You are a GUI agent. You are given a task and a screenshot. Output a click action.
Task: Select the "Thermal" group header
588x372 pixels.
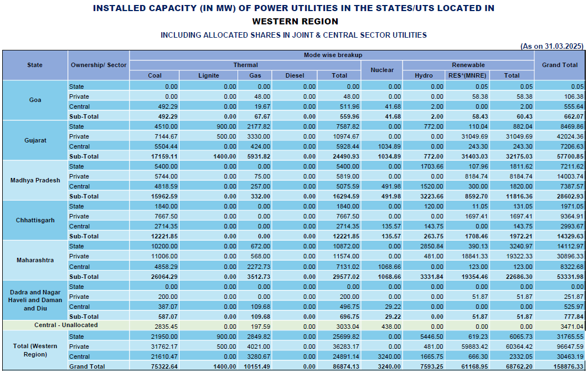pyautogui.click(x=245, y=65)
